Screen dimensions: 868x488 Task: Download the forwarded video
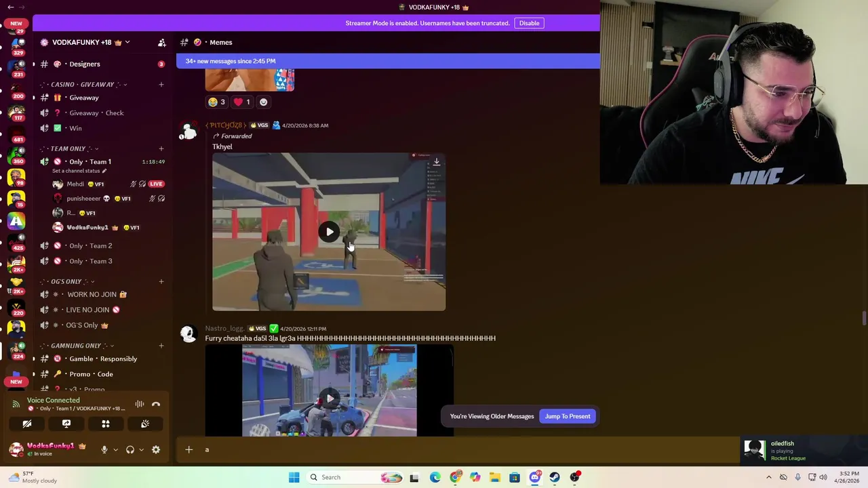tap(436, 162)
